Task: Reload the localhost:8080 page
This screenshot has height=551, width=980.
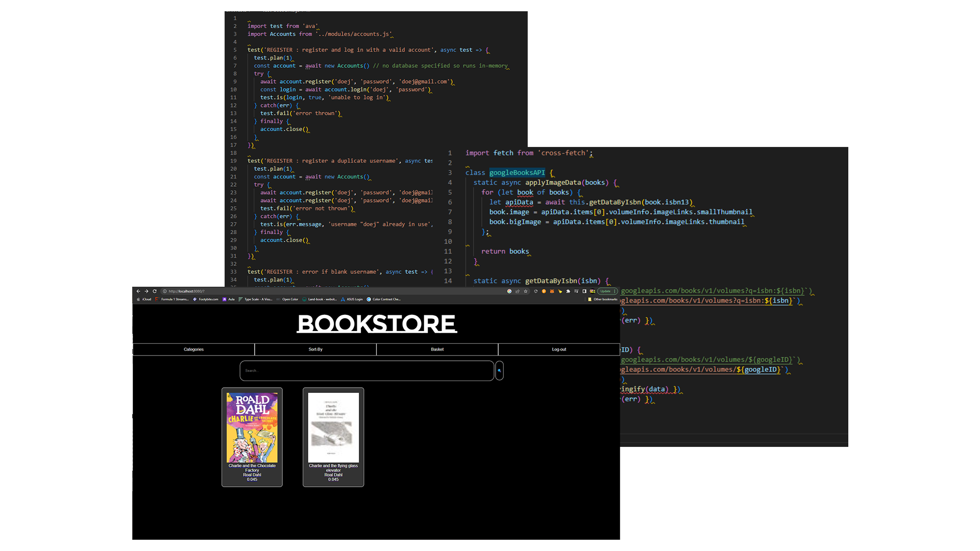Action: 155,291
